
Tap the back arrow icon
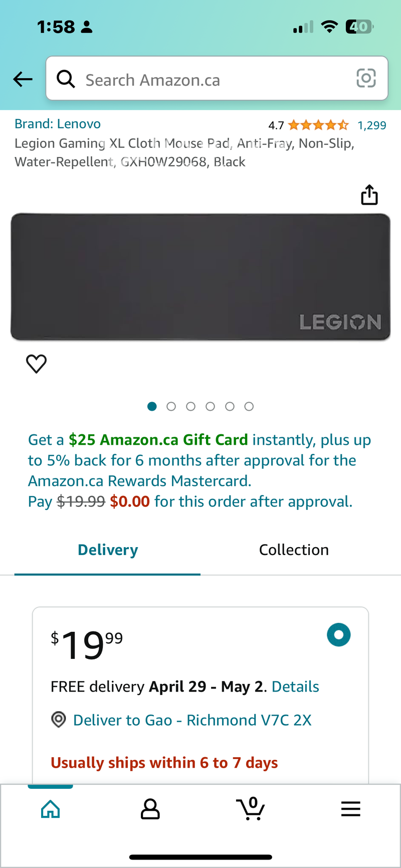pyautogui.click(x=23, y=79)
